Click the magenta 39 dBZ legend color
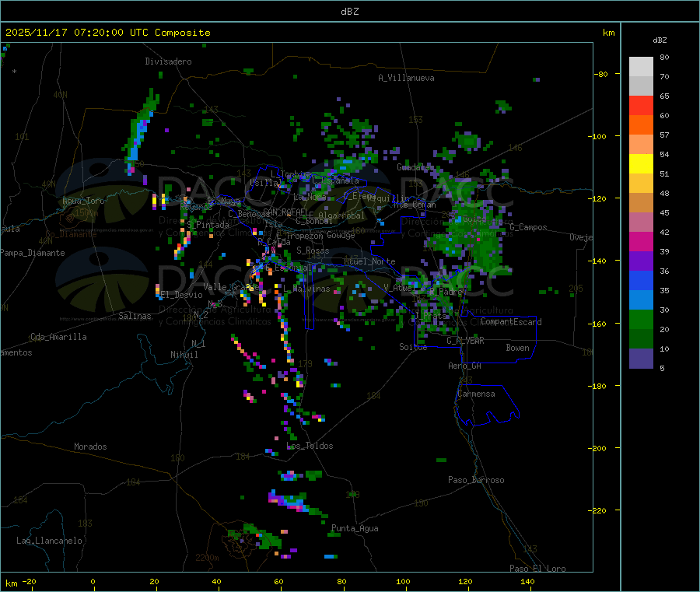Image resolution: width=700 pixels, height=592 pixels. [x=641, y=241]
